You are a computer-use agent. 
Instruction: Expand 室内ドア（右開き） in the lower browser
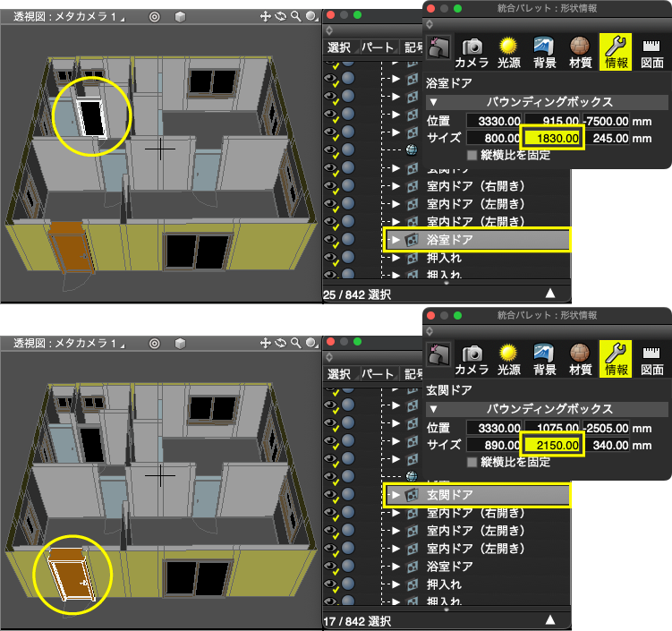396,513
